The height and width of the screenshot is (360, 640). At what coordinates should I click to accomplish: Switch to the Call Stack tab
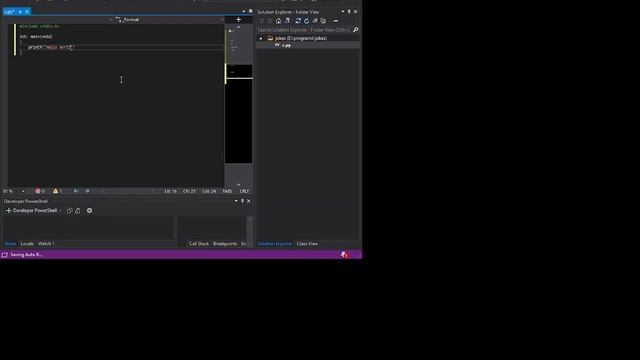click(x=199, y=244)
